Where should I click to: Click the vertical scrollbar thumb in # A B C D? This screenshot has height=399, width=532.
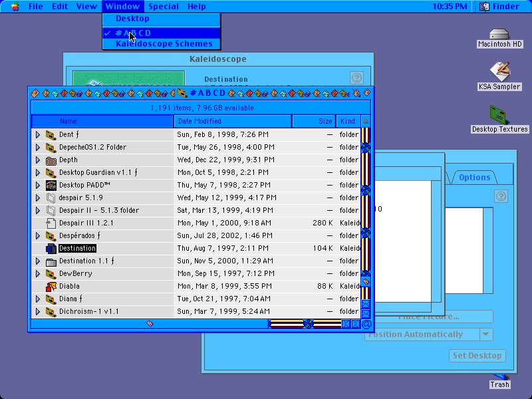tap(366, 281)
